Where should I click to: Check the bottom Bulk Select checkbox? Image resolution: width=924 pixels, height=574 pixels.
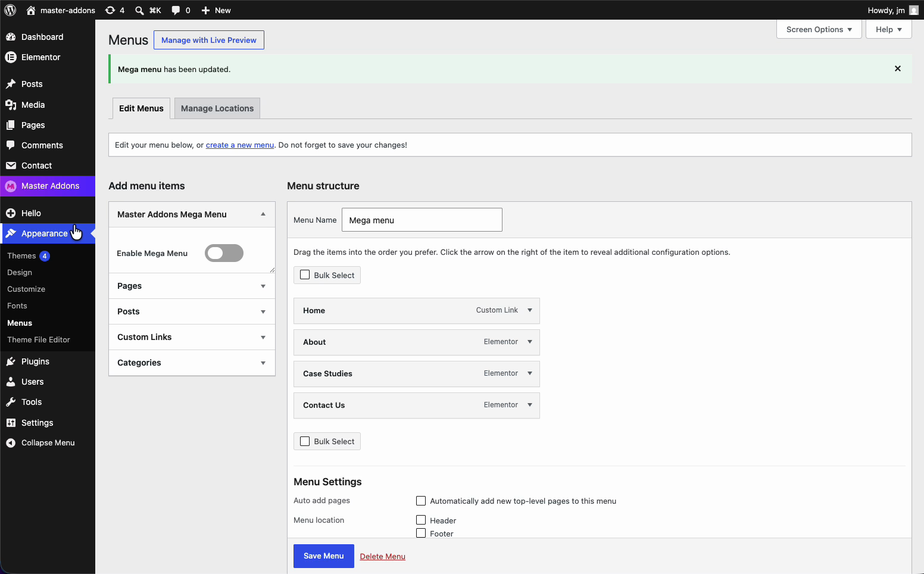pyautogui.click(x=305, y=441)
